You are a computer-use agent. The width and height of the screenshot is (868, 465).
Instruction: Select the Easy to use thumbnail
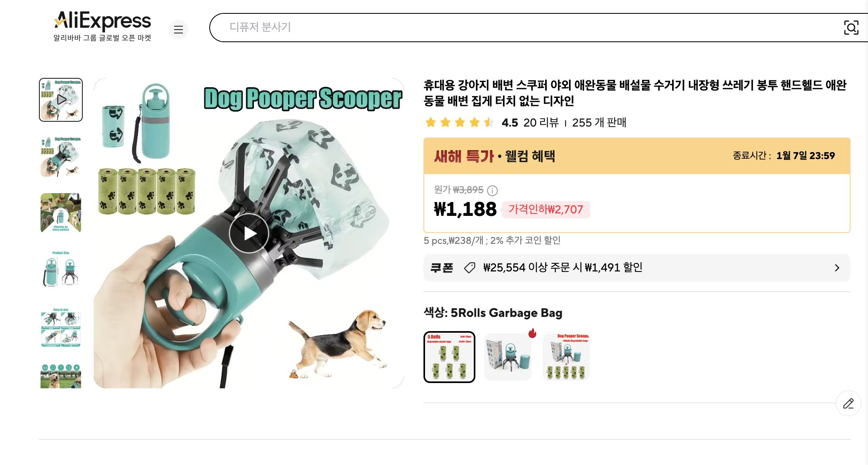pyautogui.click(x=61, y=327)
